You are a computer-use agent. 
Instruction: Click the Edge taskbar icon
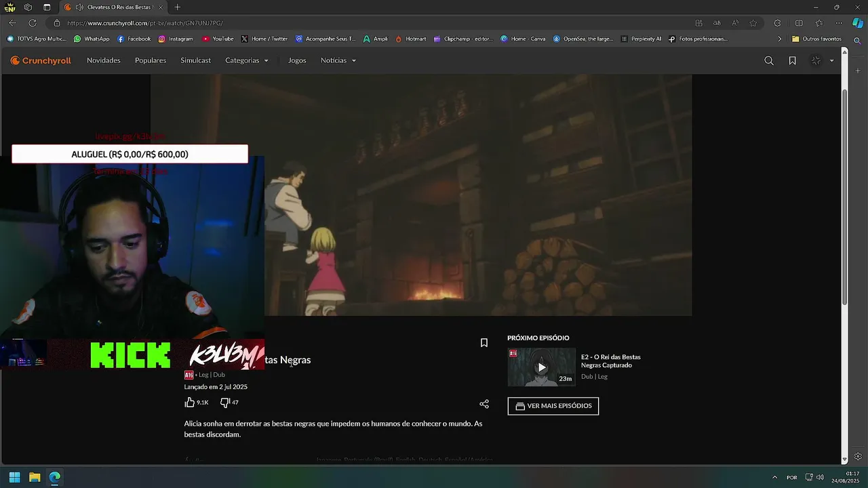pyautogui.click(x=55, y=477)
